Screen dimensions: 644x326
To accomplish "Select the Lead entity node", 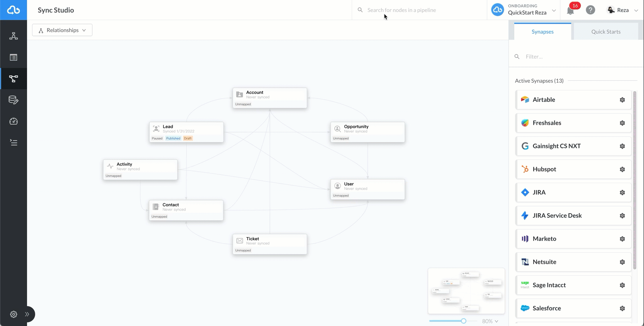I will point(186,132).
